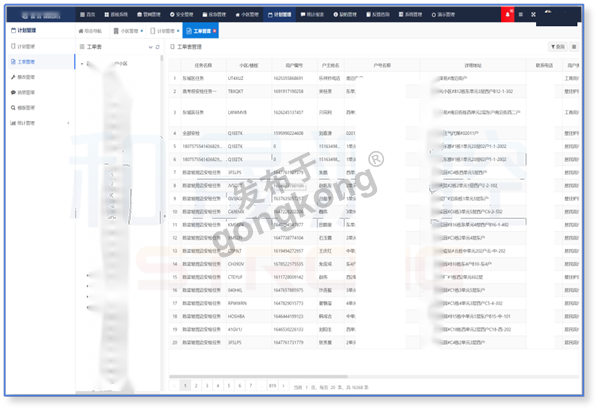This screenshot has height=411, width=600.
Task: Open the magnifier item in left sidebar
Action: pyautogui.click(x=25, y=106)
